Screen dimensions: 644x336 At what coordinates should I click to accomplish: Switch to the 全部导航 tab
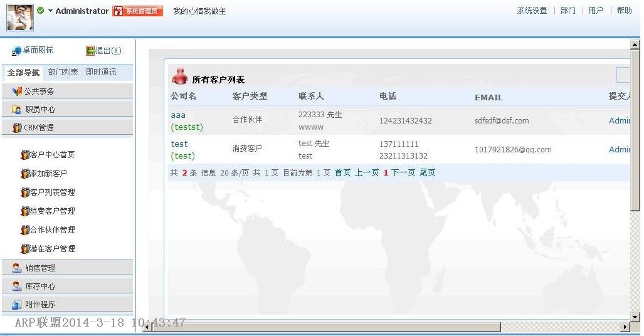23,73
